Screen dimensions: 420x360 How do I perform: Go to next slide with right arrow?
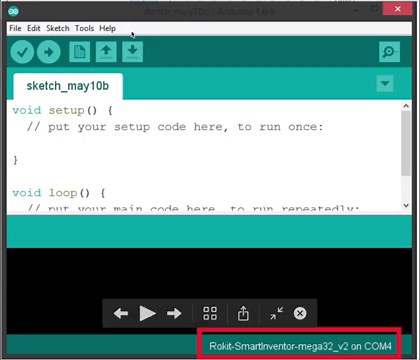[x=174, y=313]
